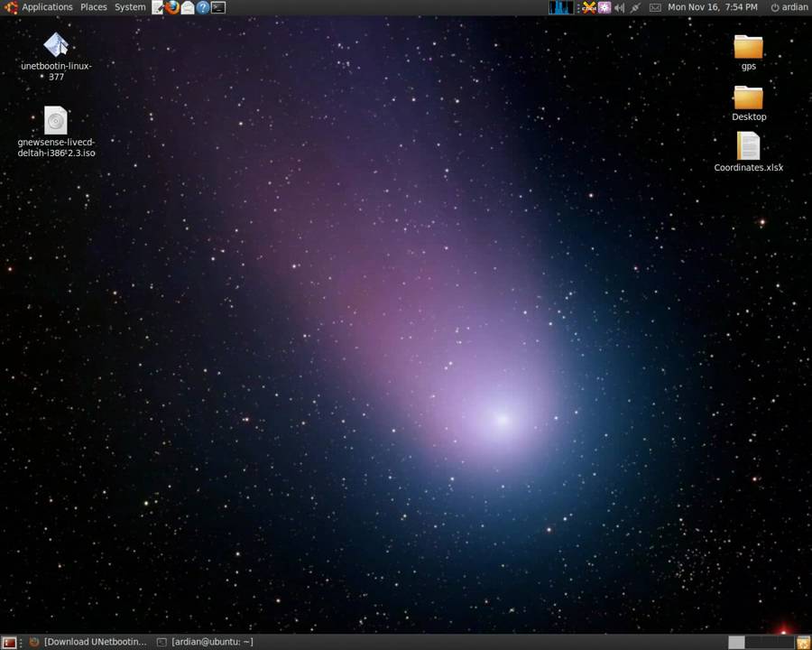Open the Places menu

pyautogui.click(x=93, y=7)
